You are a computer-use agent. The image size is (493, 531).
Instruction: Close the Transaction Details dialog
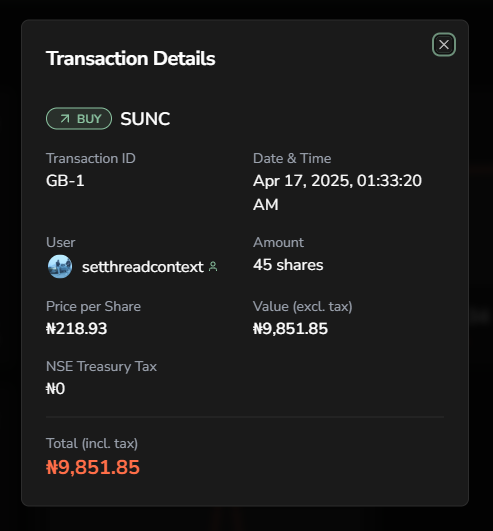point(444,45)
